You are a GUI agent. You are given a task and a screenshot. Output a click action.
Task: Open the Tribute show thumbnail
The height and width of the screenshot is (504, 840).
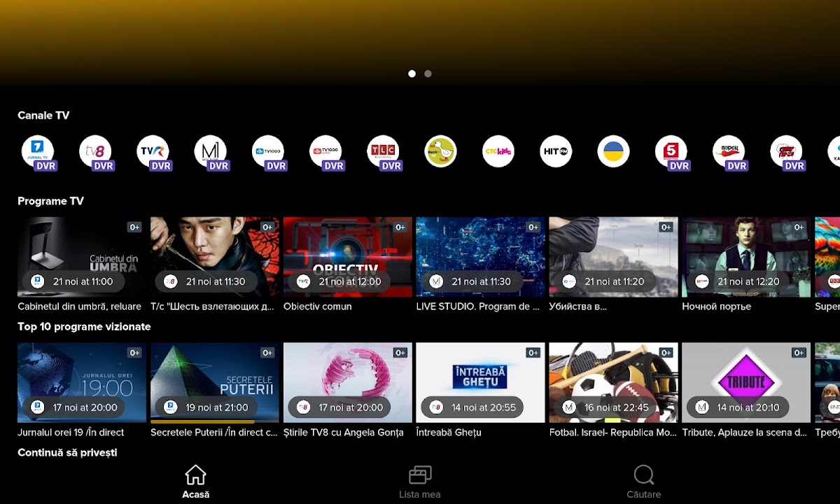point(745,382)
